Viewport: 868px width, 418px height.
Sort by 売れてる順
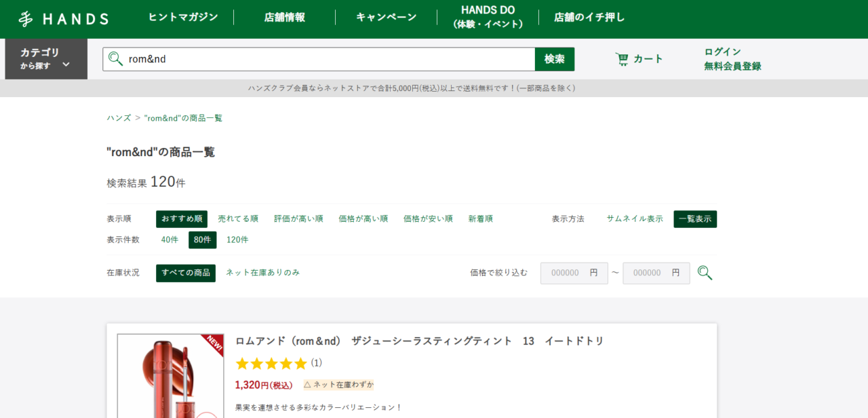pyautogui.click(x=238, y=219)
